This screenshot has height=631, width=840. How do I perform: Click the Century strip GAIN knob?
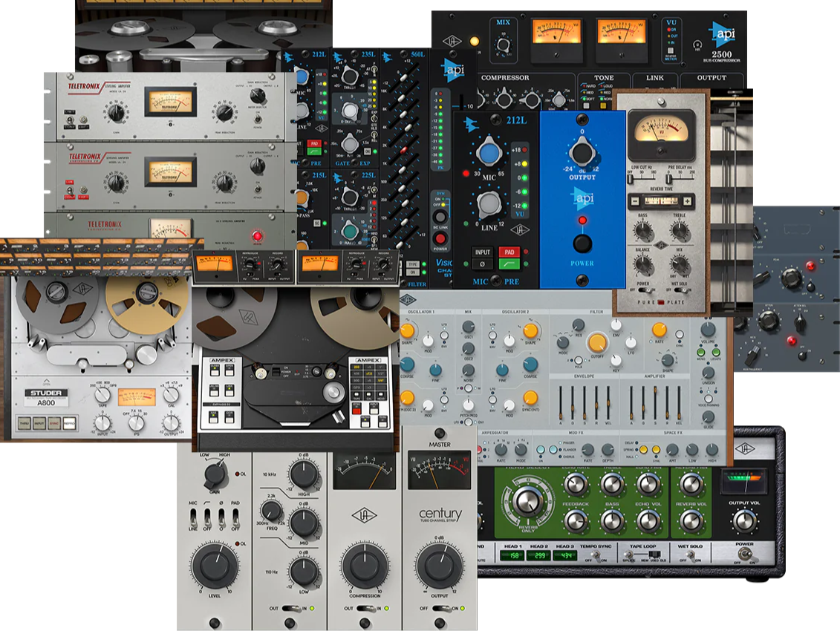(214, 474)
